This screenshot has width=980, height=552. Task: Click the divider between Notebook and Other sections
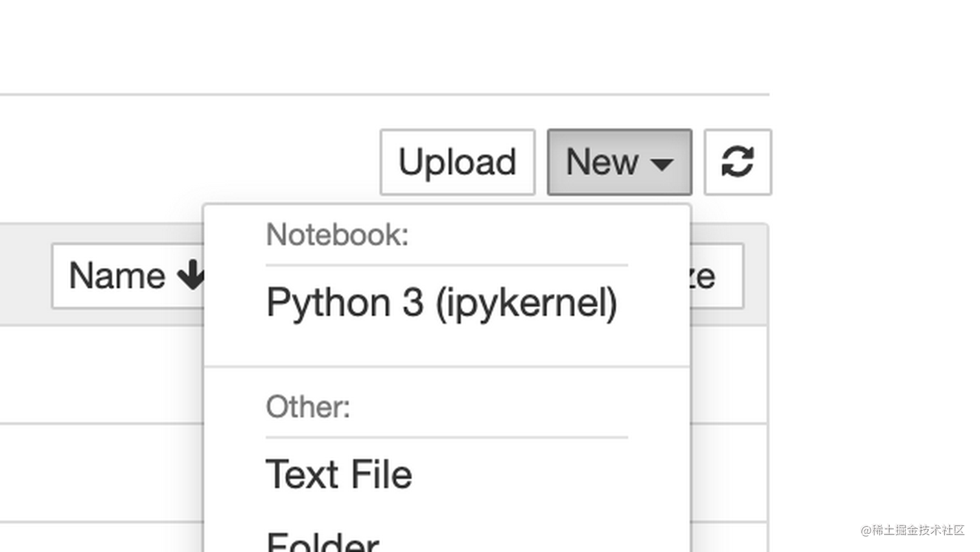(x=447, y=366)
